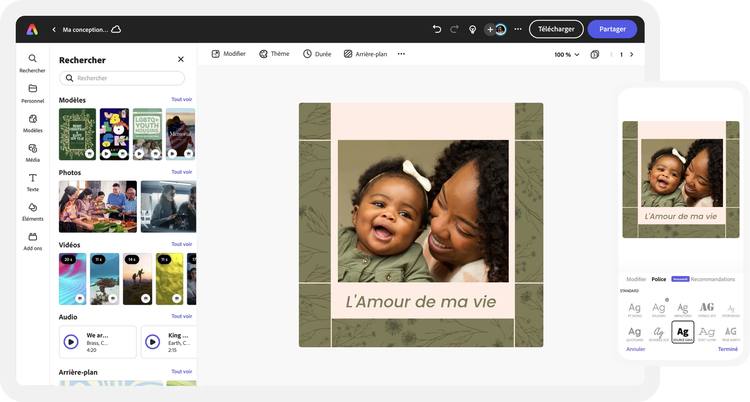The height and width of the screenshot is (402, 750).
Task: Open Tout voir for Vidéos
Action: click(182, 244)
